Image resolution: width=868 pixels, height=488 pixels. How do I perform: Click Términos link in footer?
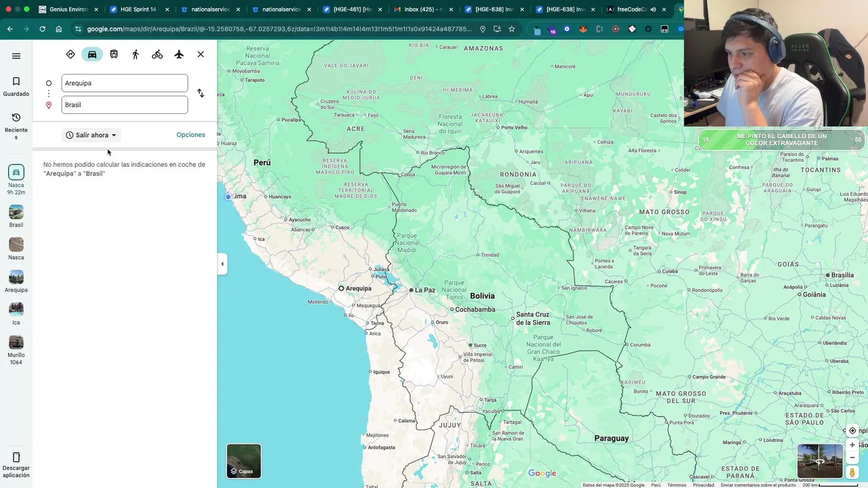(x=676, y=485)
